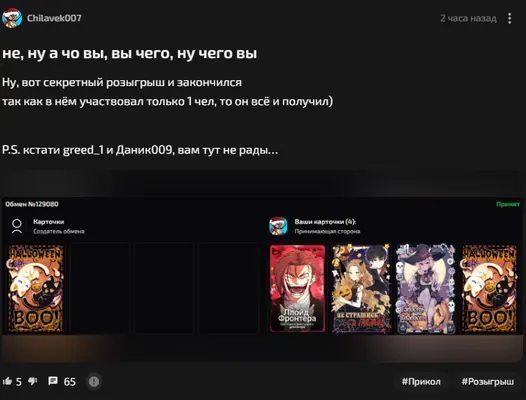The width and height of the screenshot is (526, 400).
Task: Click the 'P.S. кстати greed_1' line
Action: pyautogui.click(x=140, y=150)
